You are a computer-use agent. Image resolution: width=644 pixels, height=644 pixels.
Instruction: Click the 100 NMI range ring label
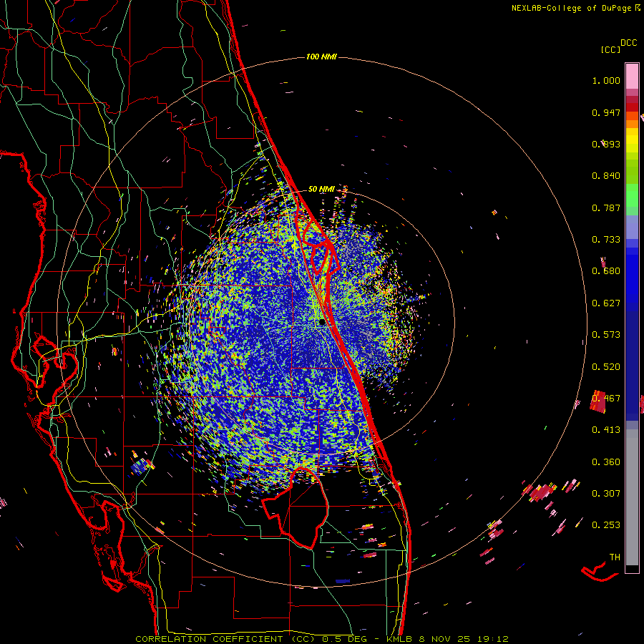coord(321,57)
